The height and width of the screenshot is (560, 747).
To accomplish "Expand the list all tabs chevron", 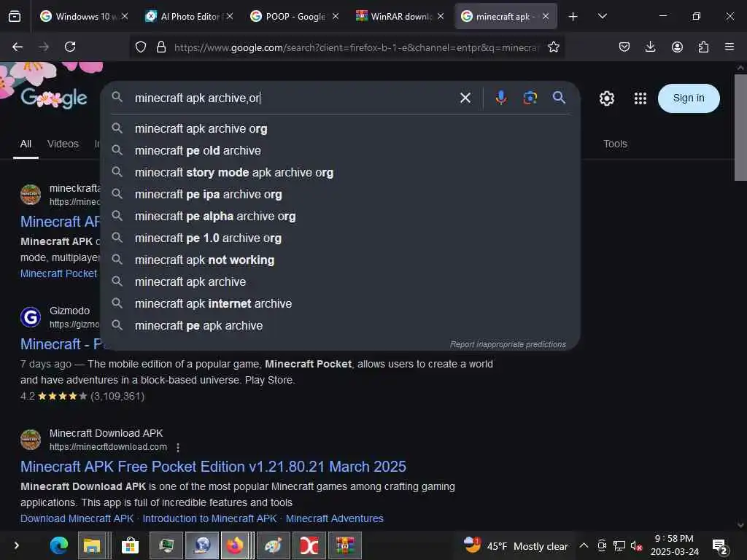I will pos(602,16).
